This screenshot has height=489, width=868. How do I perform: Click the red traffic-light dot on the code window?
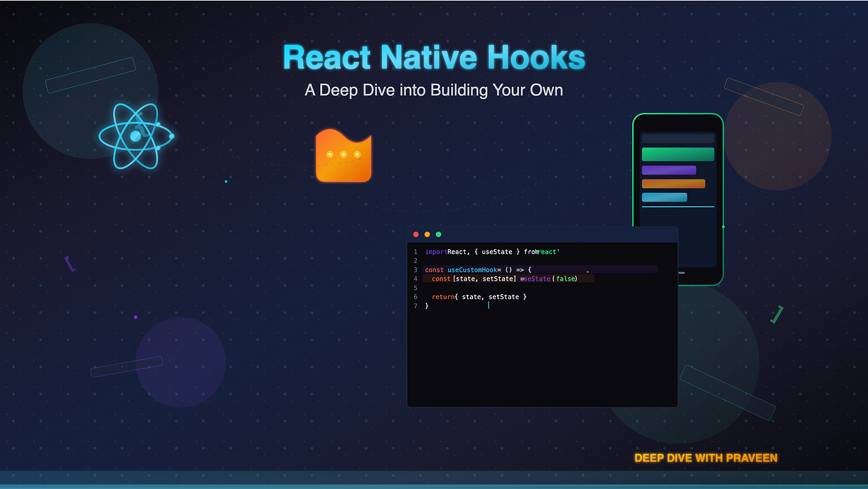416,234
